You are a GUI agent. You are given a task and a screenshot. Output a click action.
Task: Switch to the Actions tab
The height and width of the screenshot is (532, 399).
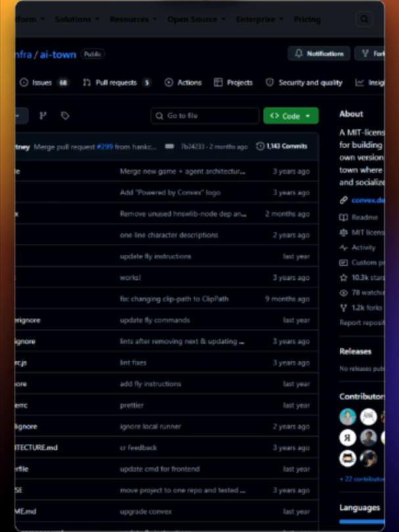click(x=183, y=83)
